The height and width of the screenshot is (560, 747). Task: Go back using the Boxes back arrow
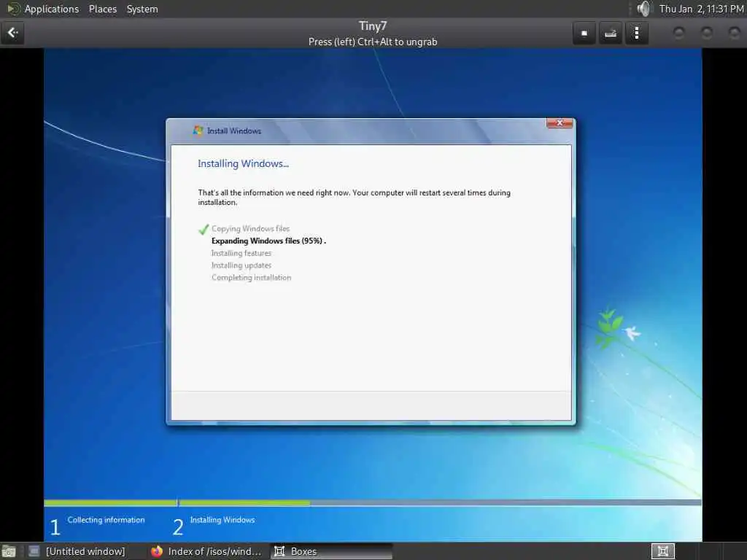[12, 33]
